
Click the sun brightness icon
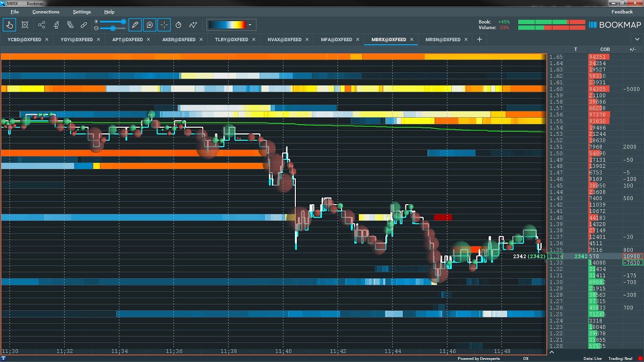tap(96, 22)
